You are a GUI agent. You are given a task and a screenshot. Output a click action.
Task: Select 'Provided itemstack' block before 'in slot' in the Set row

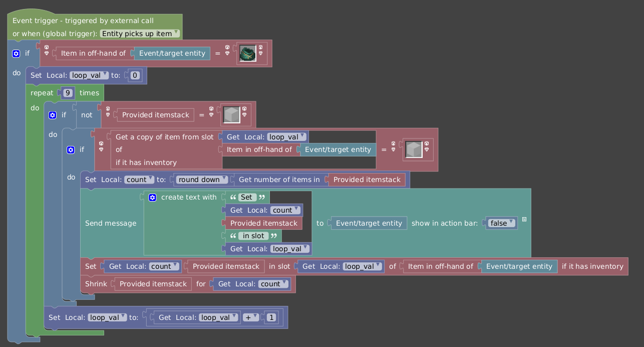pyautogui.click(x=226, y=266)
